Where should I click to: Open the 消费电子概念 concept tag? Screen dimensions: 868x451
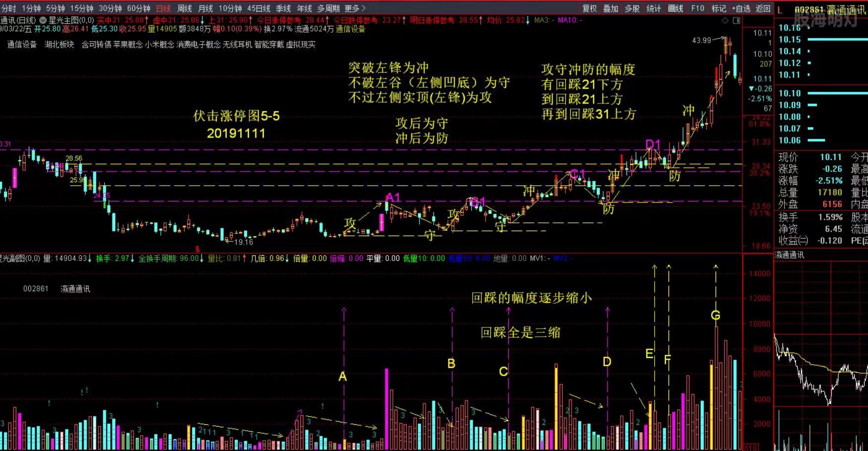[198, 45]
